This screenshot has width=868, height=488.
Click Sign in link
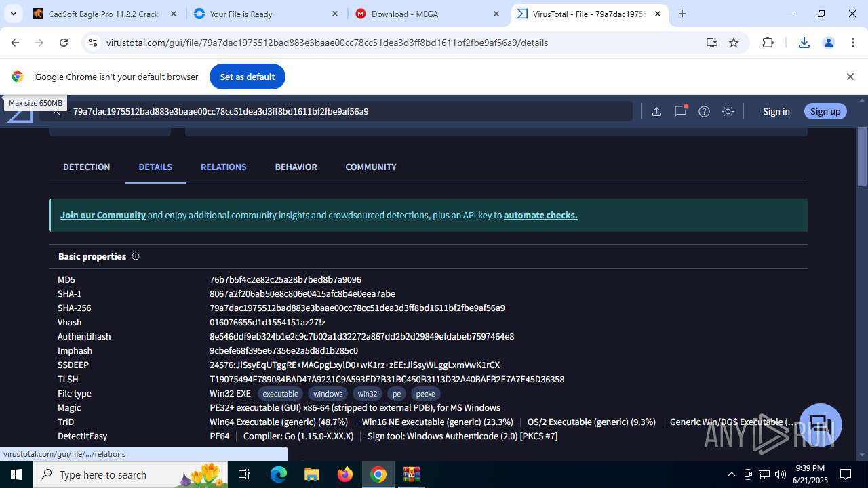pos(776,111)
